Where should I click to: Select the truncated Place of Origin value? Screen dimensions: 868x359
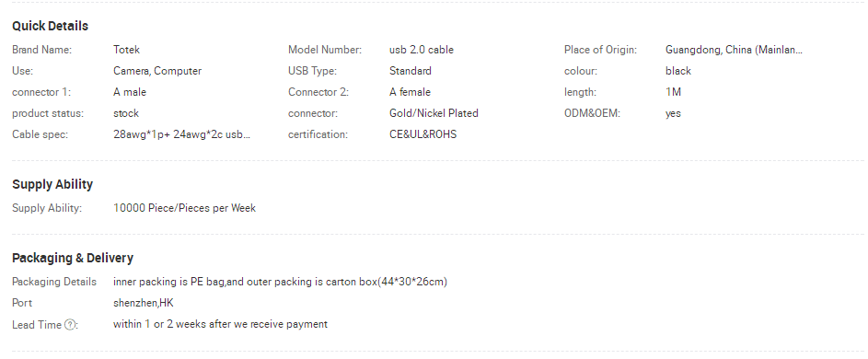point(734,50)
